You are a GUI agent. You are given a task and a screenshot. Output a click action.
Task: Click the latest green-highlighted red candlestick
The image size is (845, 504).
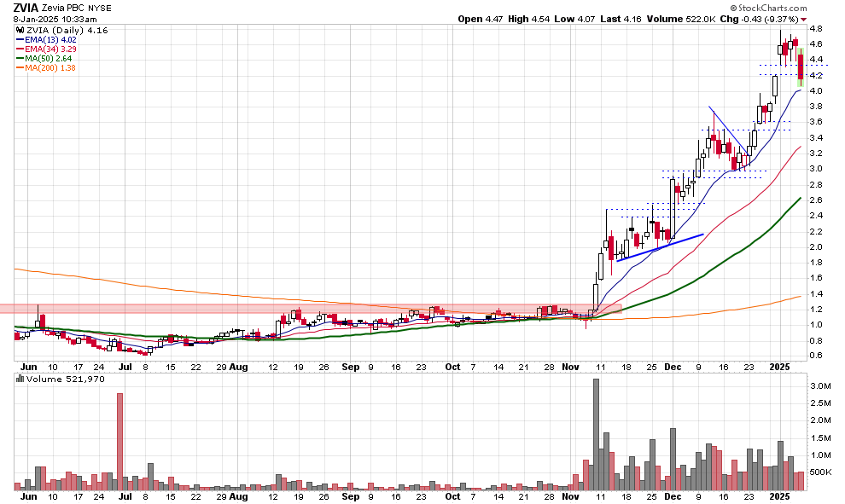[800, 68]
